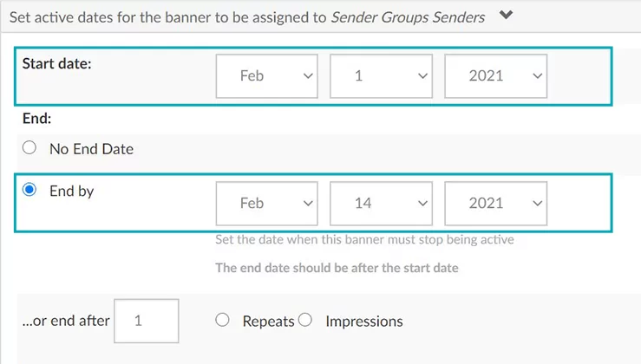Viewport: 641px width, 364px height.
Task: Click the 'banner must stop being active' hint
Action: [x=364, y=239]
